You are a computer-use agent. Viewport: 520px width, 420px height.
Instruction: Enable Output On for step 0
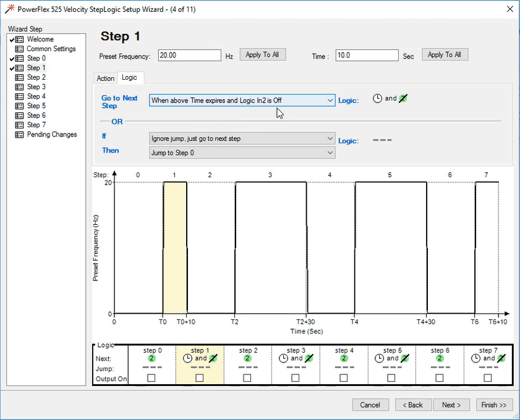(x=151, y=378)
